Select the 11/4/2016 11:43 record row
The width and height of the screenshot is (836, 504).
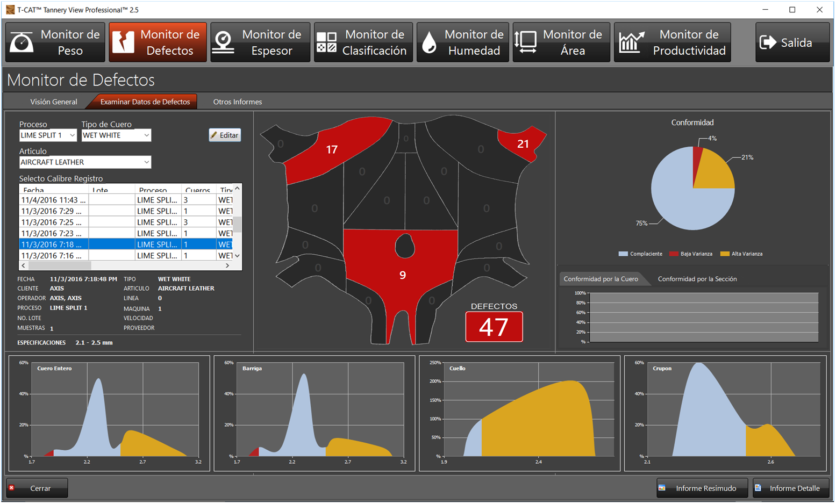tap(127, 200)
